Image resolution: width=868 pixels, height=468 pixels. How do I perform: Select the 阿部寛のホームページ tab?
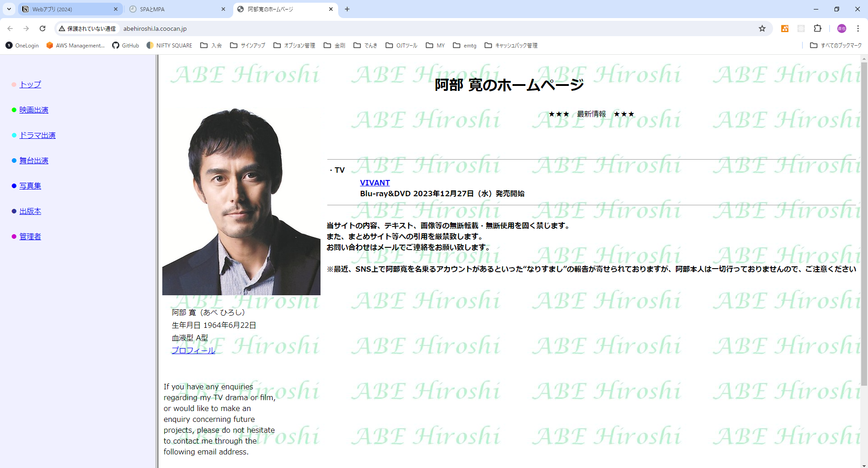(285, 9)
